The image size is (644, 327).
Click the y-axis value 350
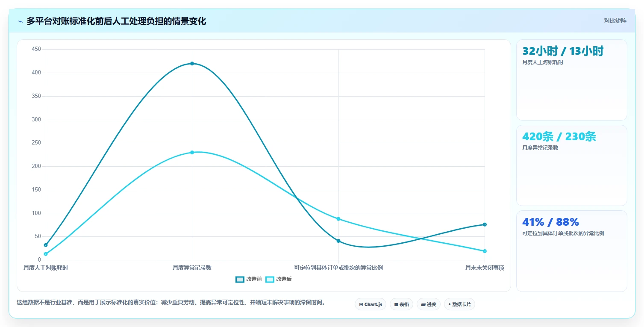[36, 96]
